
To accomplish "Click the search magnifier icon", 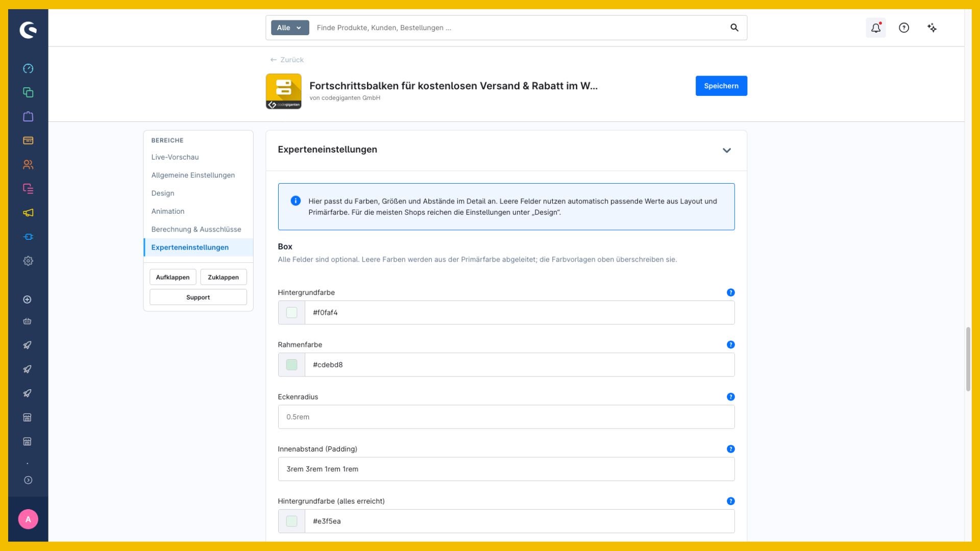I will [x=734, y=28].
